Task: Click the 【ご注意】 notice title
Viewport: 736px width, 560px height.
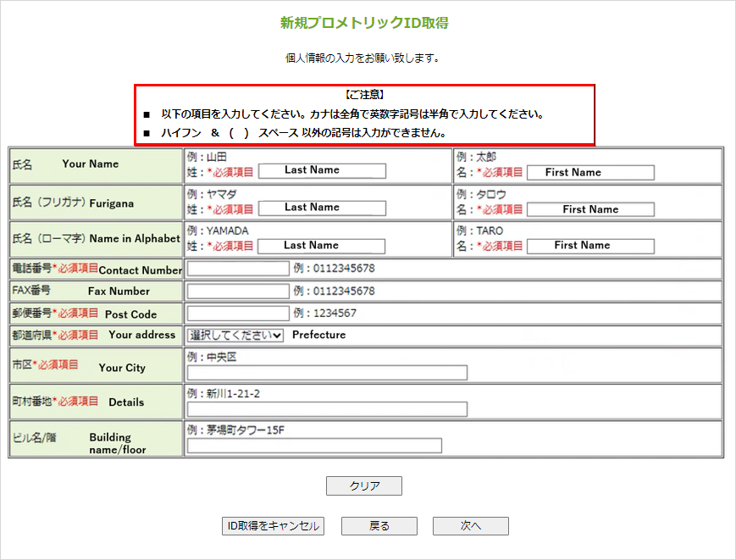Action: (x=364, y=95)
